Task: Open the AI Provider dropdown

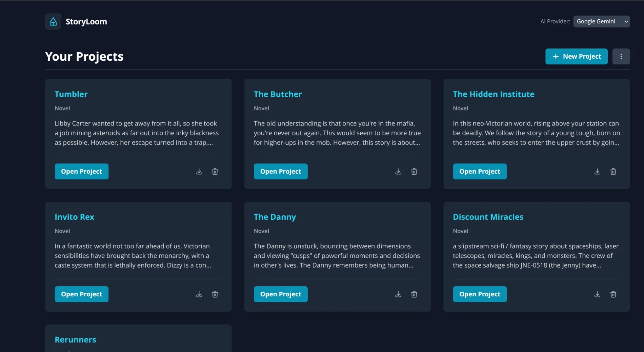Action: (601, 21)
